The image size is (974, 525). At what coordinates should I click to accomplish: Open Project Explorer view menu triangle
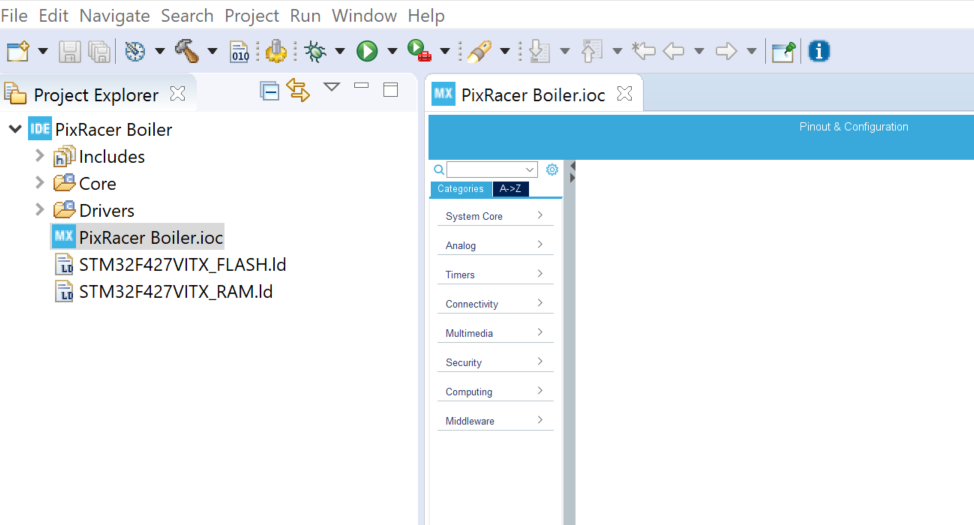[x=332, y=87]
